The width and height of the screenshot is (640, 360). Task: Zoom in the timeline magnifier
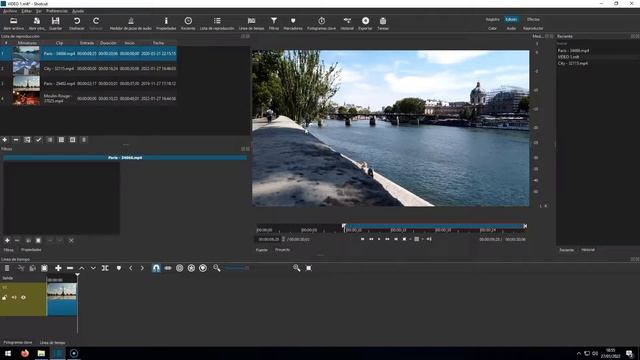coord(296,268)
